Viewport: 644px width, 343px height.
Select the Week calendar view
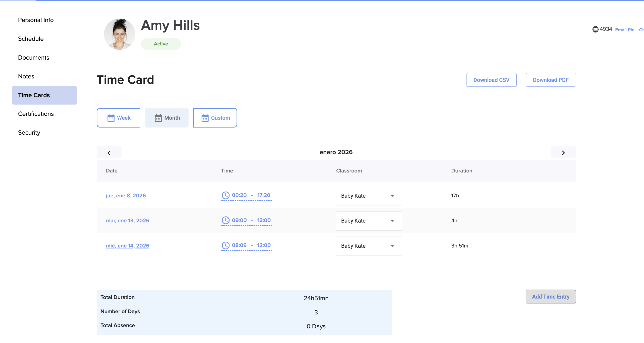[x=118, y=118]
